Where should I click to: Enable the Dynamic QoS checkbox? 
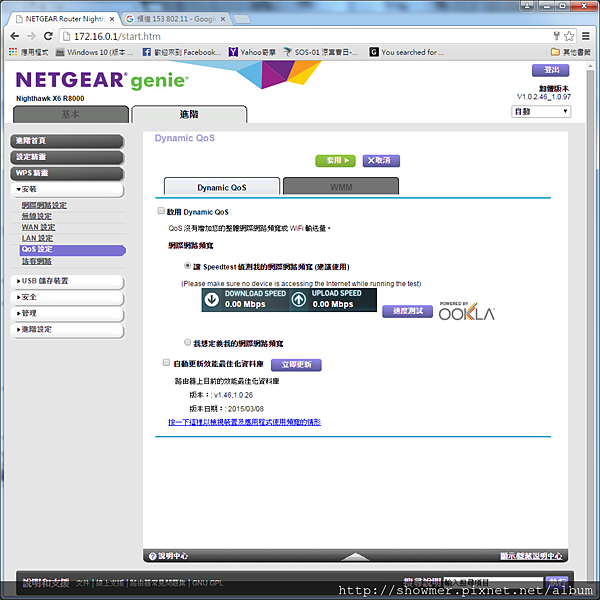tap(161, 211)
